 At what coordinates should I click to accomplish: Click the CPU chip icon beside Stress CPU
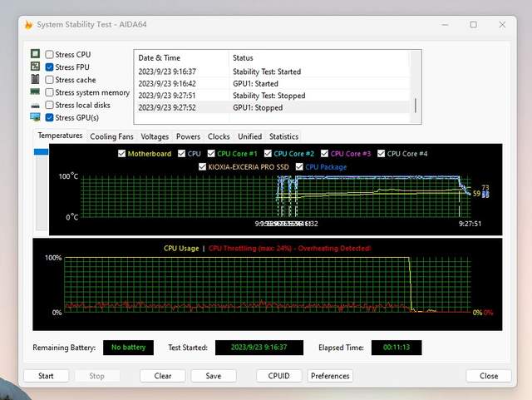point(35,54)
